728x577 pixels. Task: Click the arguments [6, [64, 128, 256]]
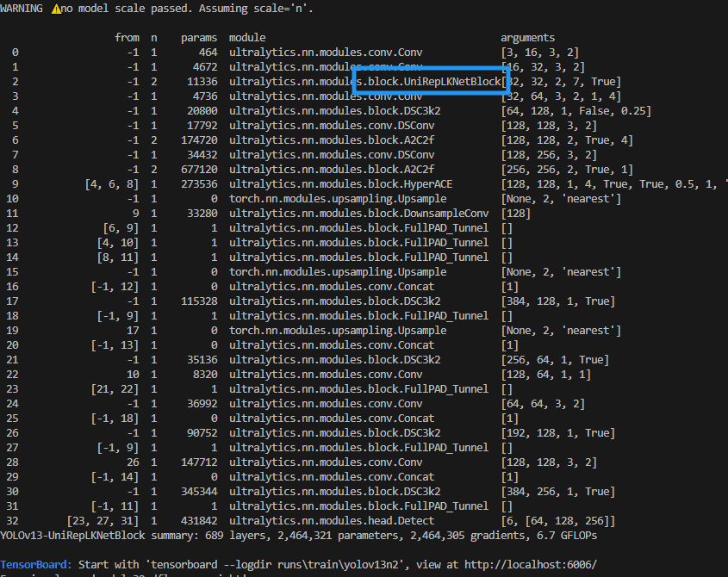point(558,521)
